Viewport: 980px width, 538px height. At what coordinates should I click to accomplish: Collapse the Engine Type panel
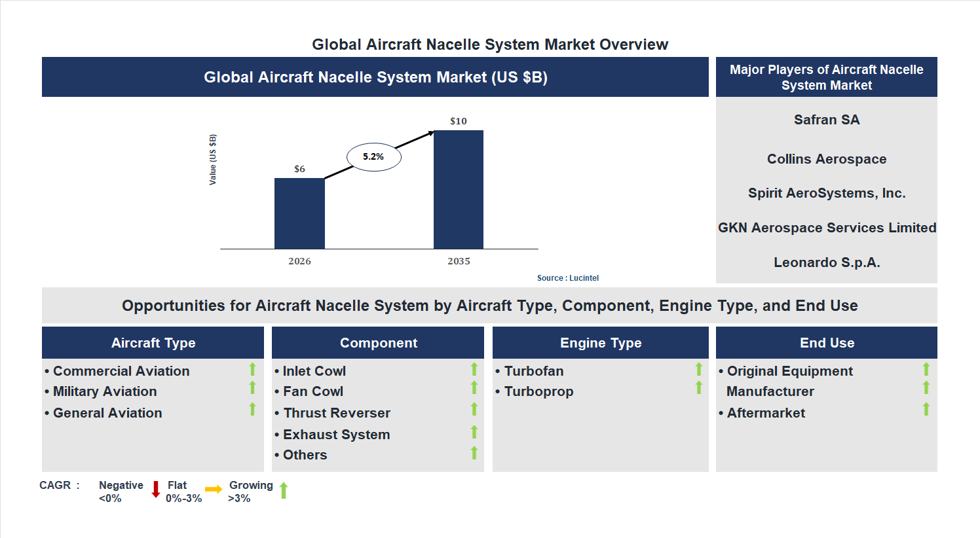(600, 342)
